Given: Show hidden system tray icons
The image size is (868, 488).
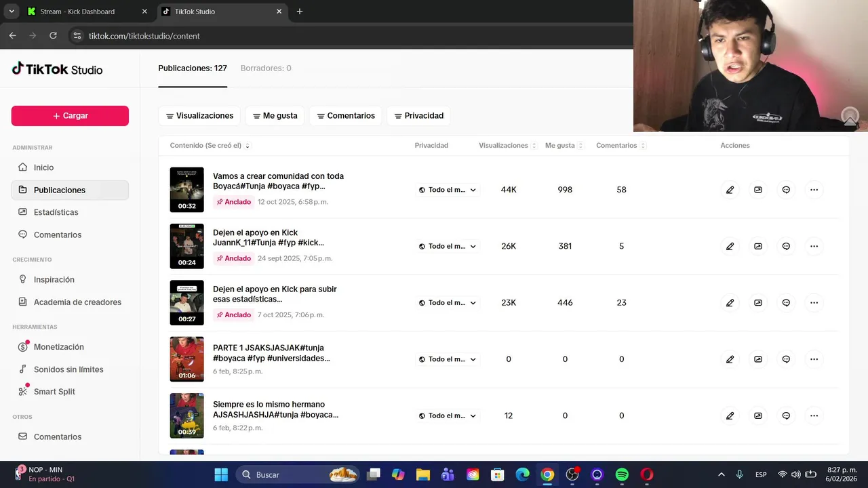Looking at the screenshot, I should tap(721, 474).
